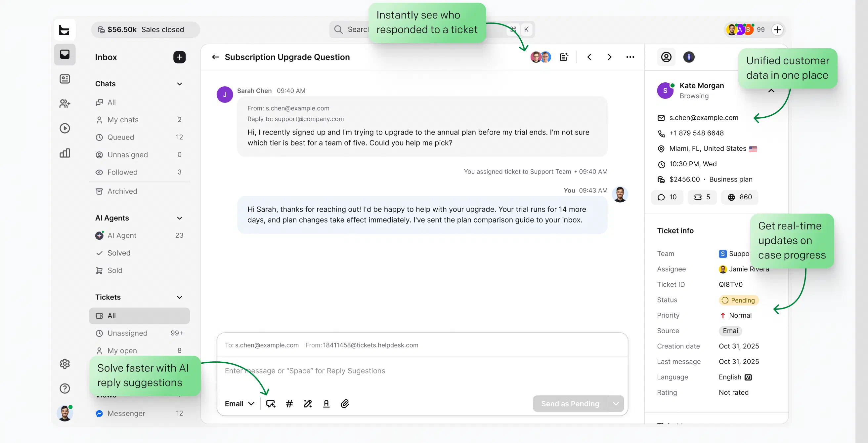This screenshot has height=443, width=868.
Task: Go back with the arrow beside ticket title
Action: [215, 57]
